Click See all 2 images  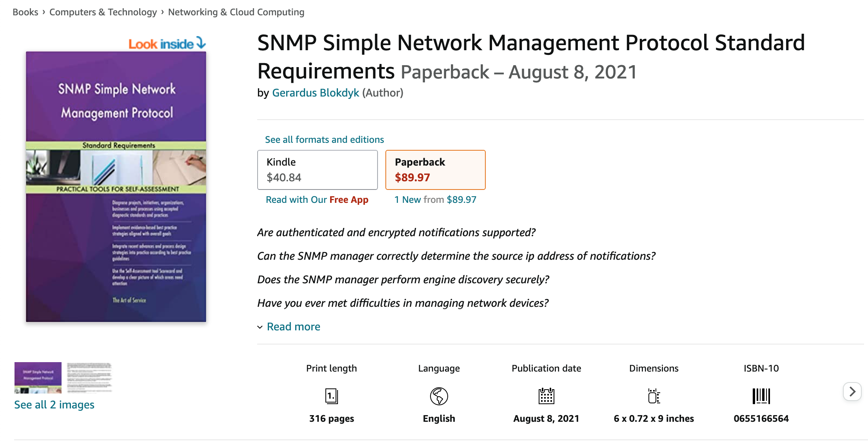coord(54,404)
